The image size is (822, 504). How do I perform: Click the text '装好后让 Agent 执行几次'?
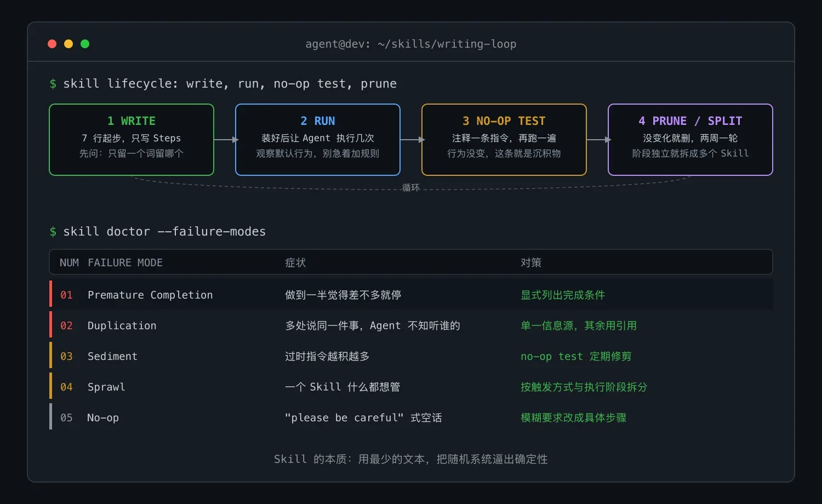(318, 138)
